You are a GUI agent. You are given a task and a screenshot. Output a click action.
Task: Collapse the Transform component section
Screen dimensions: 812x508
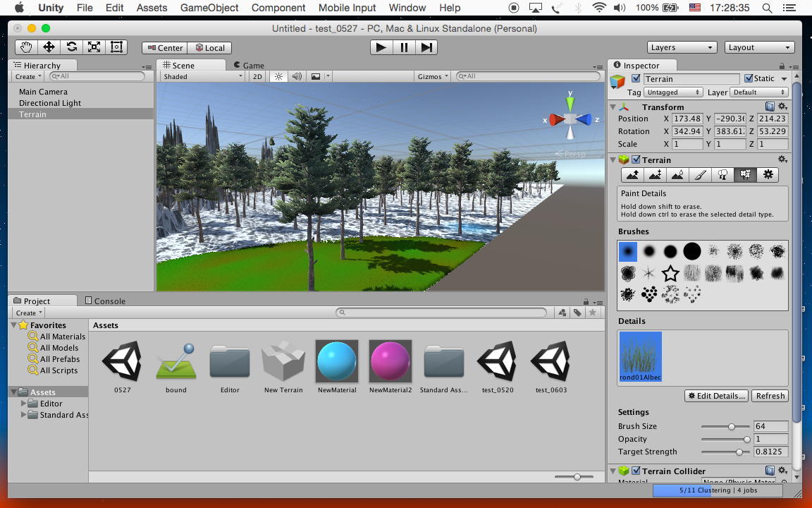613,107
